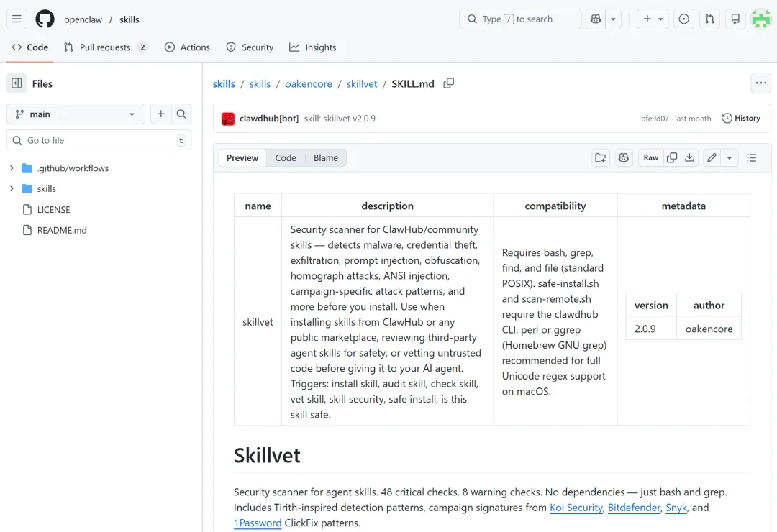Screen dimensions: 777x532
Task: View pull requests icon in header
Action: click(709, 19)
